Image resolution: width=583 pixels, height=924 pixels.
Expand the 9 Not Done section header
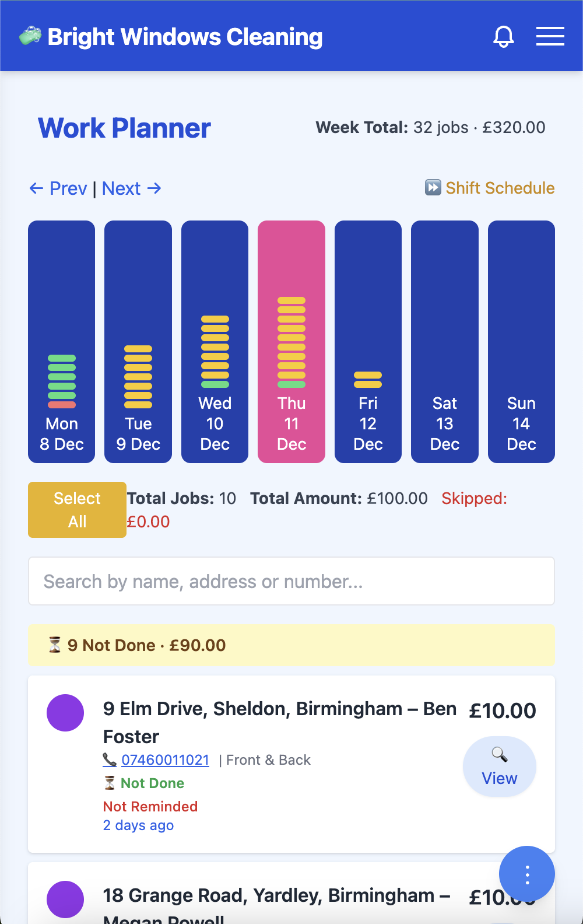(x=291, y=645)
